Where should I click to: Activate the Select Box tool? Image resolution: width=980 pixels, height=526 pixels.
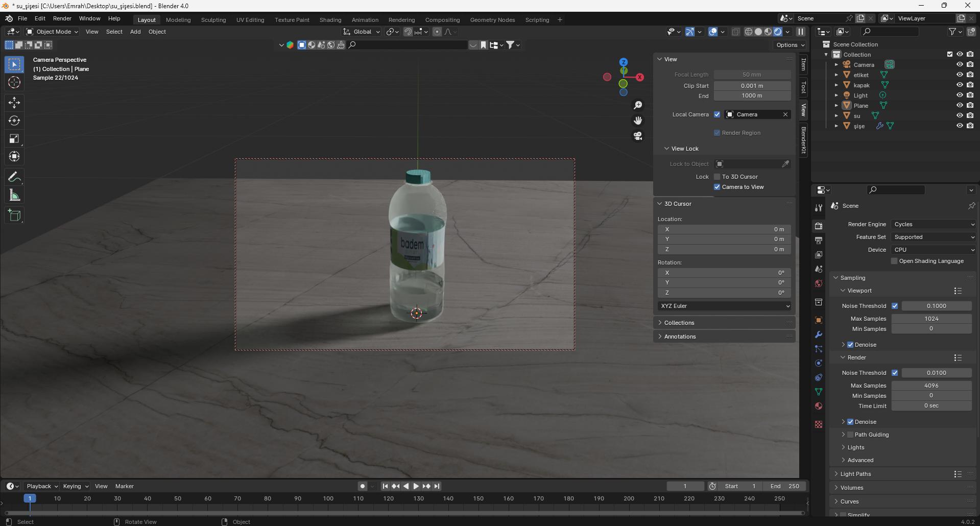coord(14,64)
